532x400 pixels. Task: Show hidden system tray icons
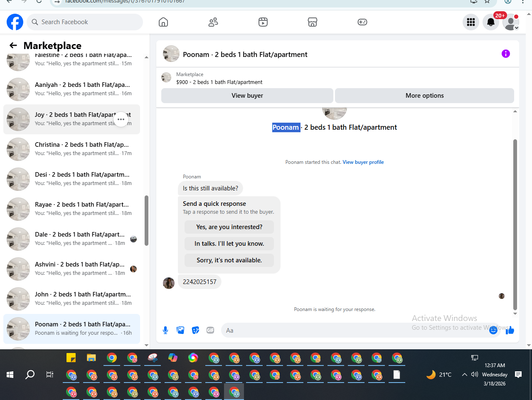pos(464,375)
